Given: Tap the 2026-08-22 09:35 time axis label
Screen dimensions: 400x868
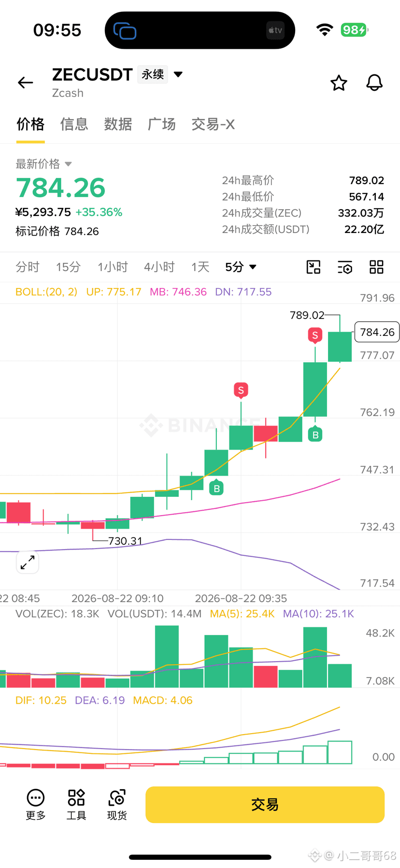Looking at the screenshot, I should tap(241, 598).
